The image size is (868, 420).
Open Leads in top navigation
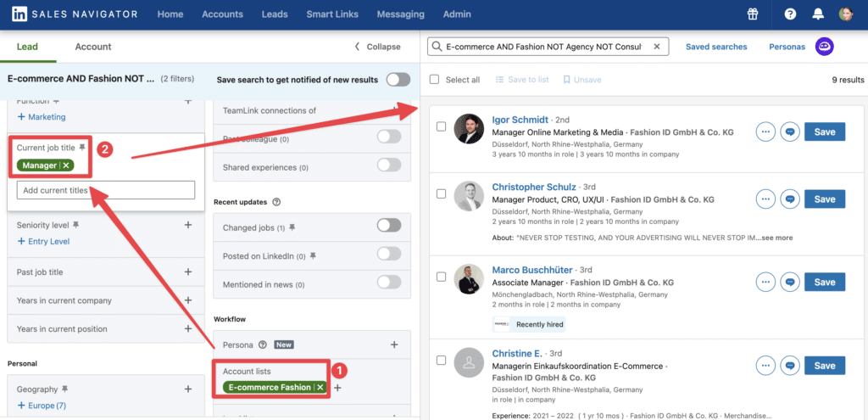tap(275, 14)
